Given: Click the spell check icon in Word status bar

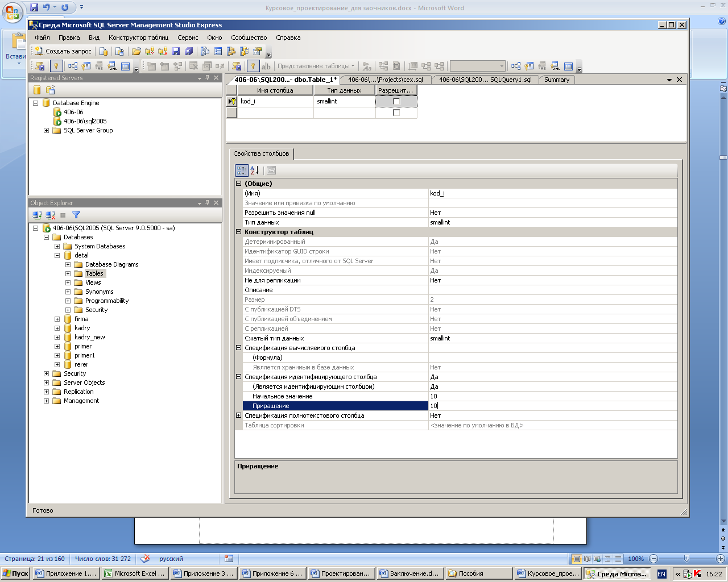Looking at the screenshot, I should pos(146,559).
